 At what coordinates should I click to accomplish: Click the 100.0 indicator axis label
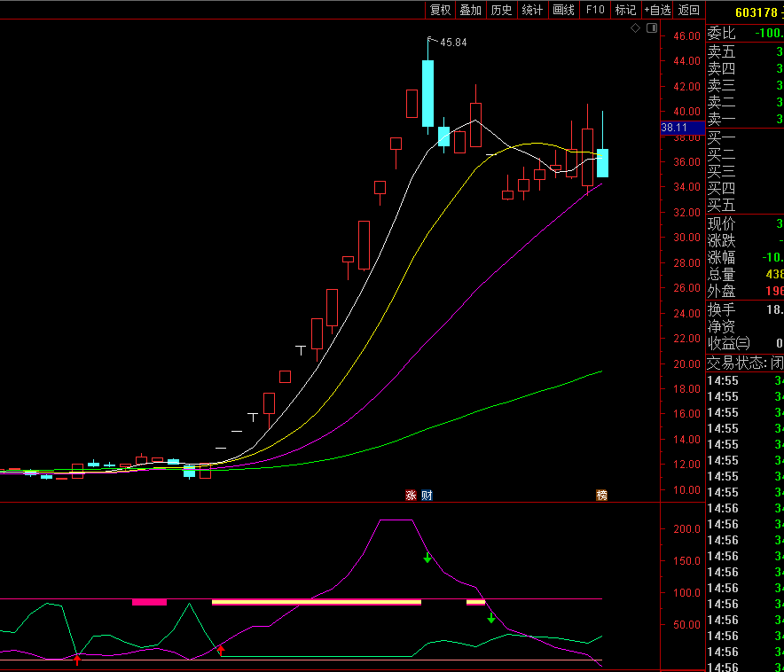click(x=687, y=592)
